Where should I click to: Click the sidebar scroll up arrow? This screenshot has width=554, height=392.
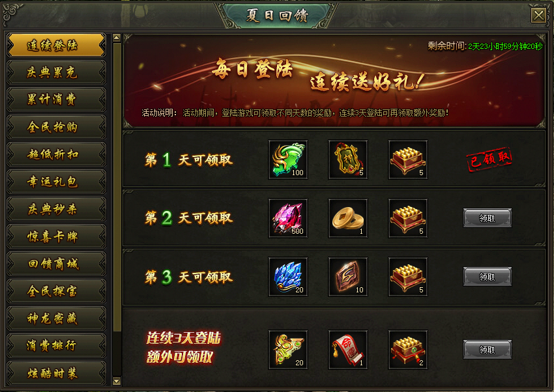[117, 38]
